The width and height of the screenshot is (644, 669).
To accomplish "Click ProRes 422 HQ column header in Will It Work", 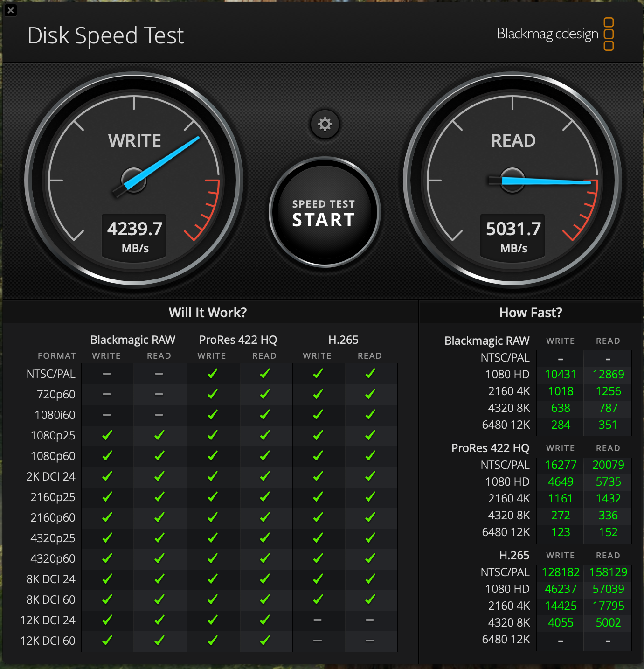I will tap(238, 340).
